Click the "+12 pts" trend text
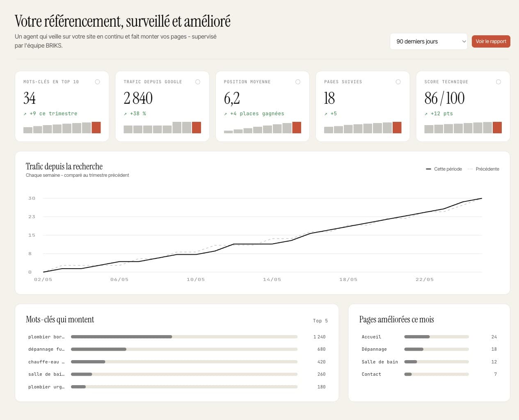 tap(439, 114)
